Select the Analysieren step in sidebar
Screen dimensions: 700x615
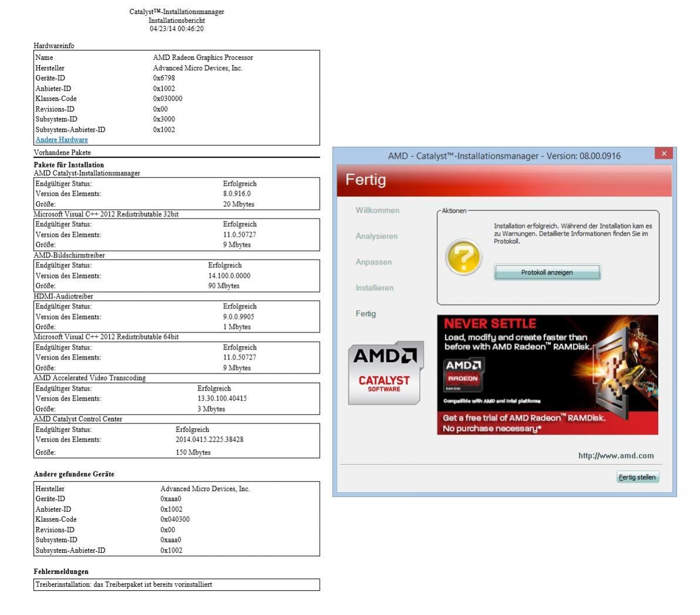coord(376,236)
